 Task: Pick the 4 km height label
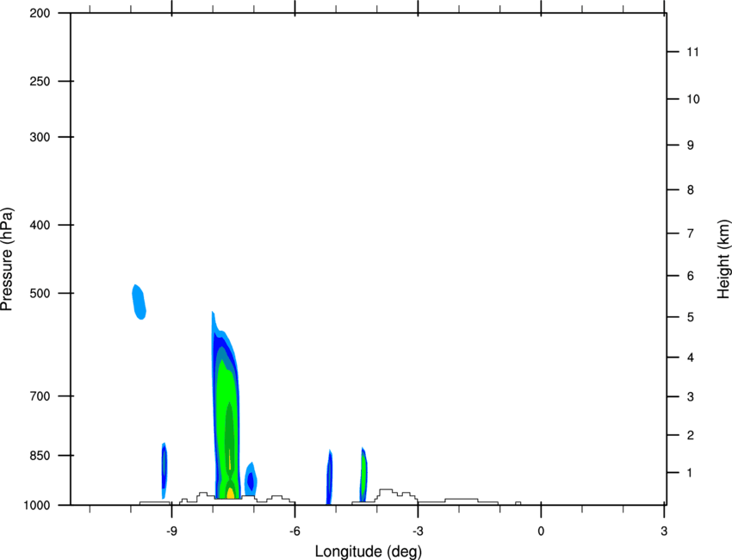pos(691,358)
